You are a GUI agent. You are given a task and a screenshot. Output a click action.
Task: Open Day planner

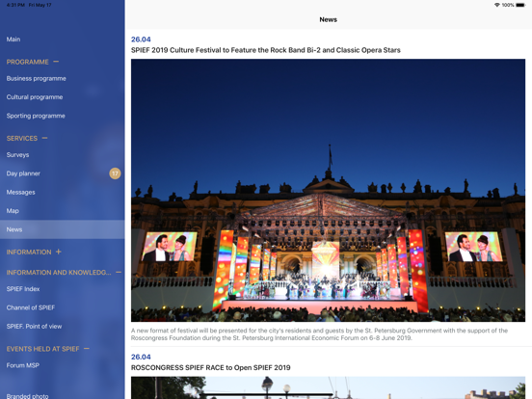point(62,173)
